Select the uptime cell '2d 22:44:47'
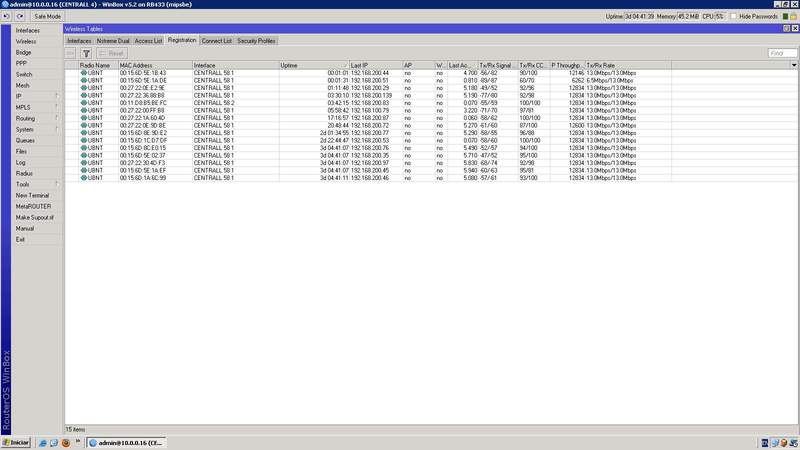Screen dimensions: 800x450 point(334,140)
